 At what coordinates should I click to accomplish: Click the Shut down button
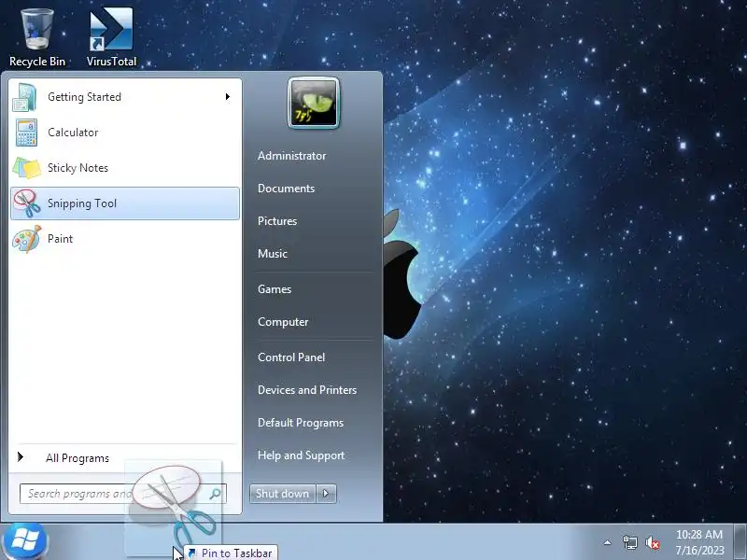coord(283,494)
